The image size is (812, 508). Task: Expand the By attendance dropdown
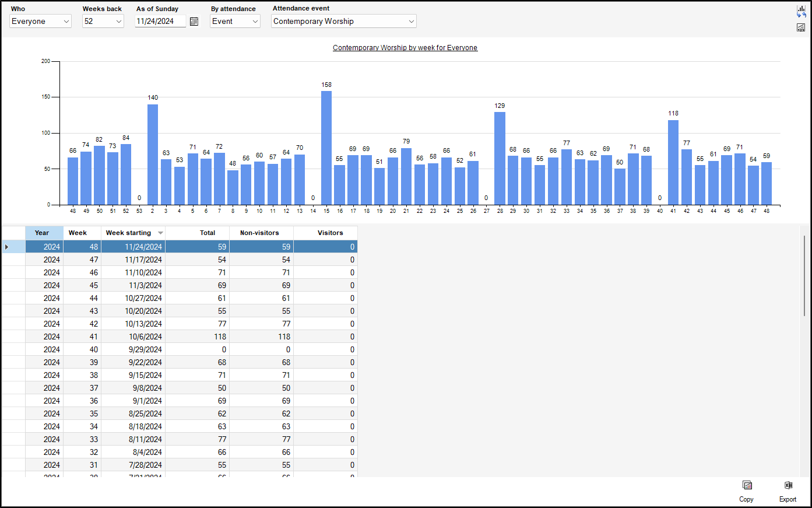pos(255,22)
